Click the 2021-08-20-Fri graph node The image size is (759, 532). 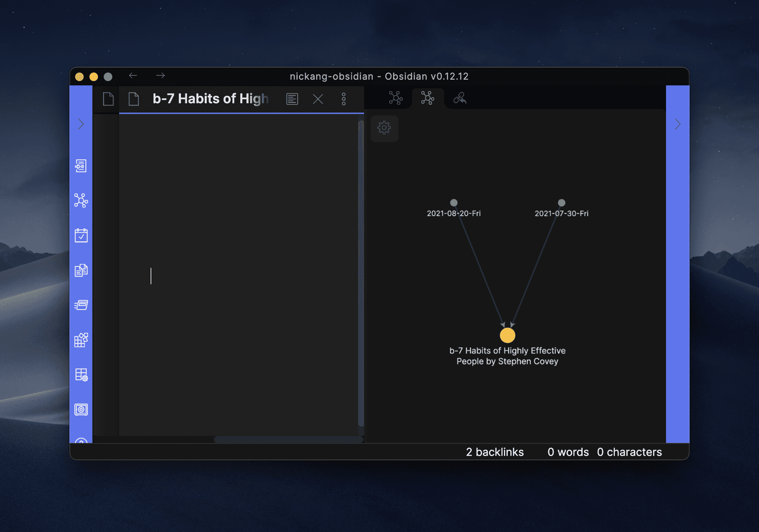pyautogui.click(x=454, y=203)
